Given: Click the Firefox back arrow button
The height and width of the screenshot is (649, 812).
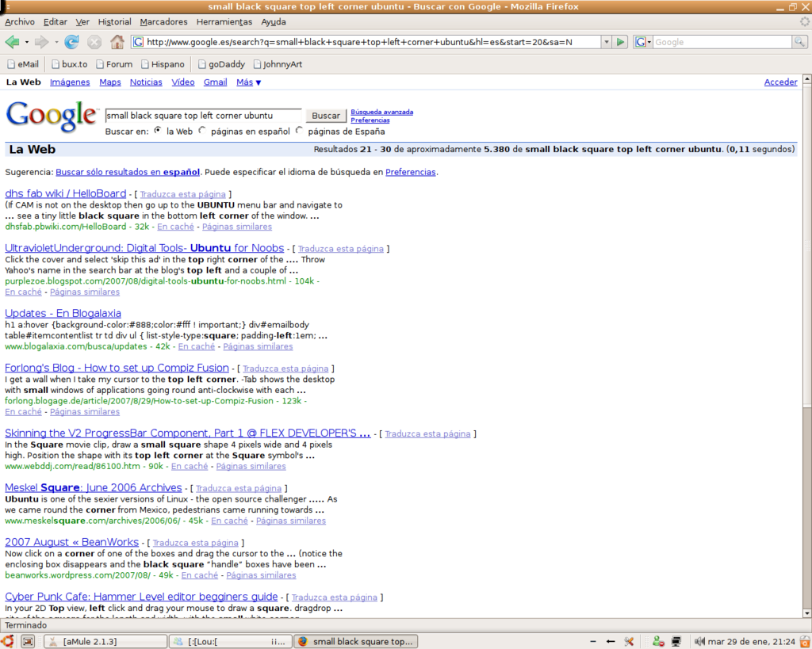Looking at the screenshot, I should 13,42.
